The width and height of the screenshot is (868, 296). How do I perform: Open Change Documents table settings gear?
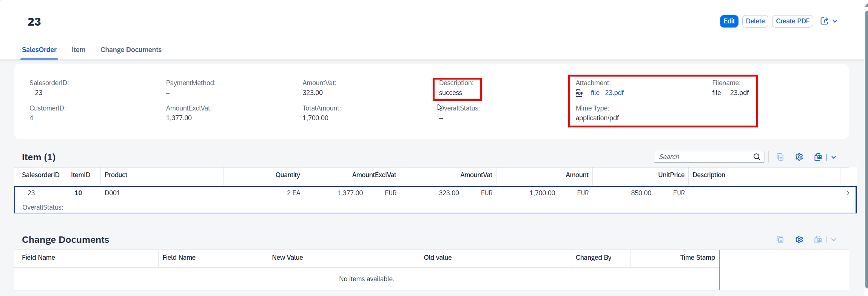coord(799,239)
